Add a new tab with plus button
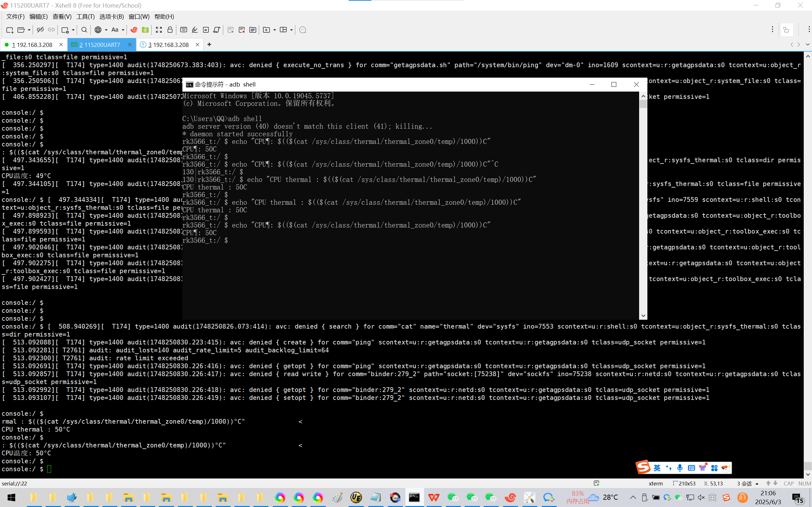Screen dimensions: 812x507 209,44
